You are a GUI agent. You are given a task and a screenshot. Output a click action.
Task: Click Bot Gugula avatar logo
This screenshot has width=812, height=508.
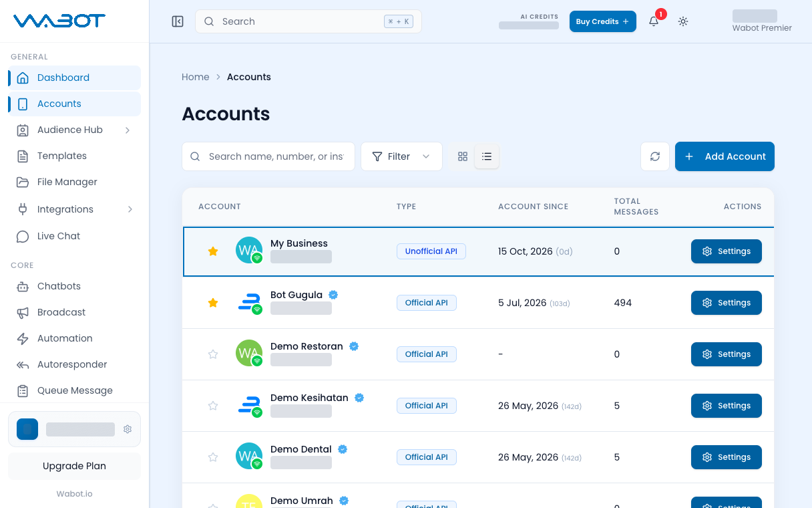[249, 302]
